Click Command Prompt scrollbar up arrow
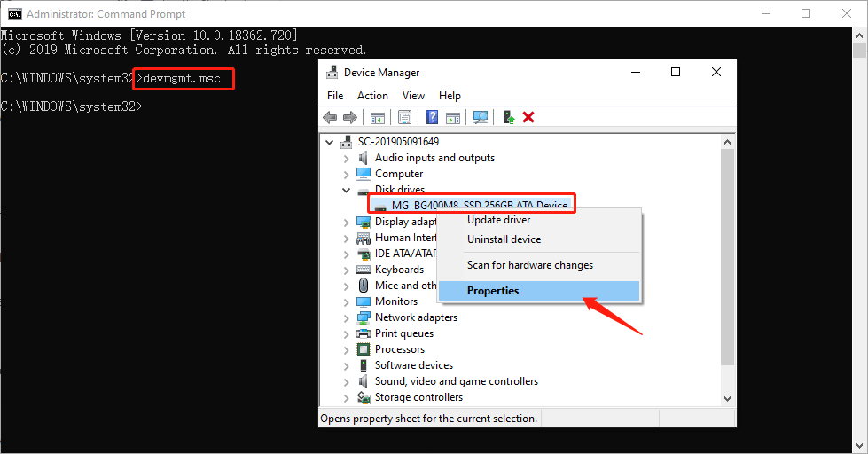The height and width of the screenshot is (454, 868). pos(860,35)
